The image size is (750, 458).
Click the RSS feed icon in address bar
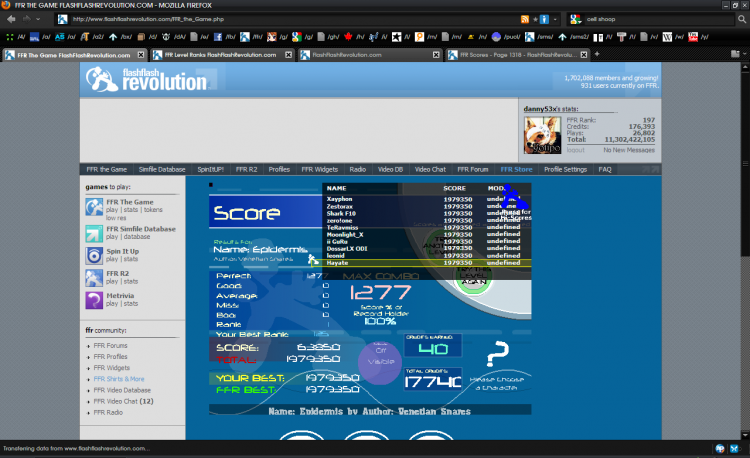tap(525, 19)
